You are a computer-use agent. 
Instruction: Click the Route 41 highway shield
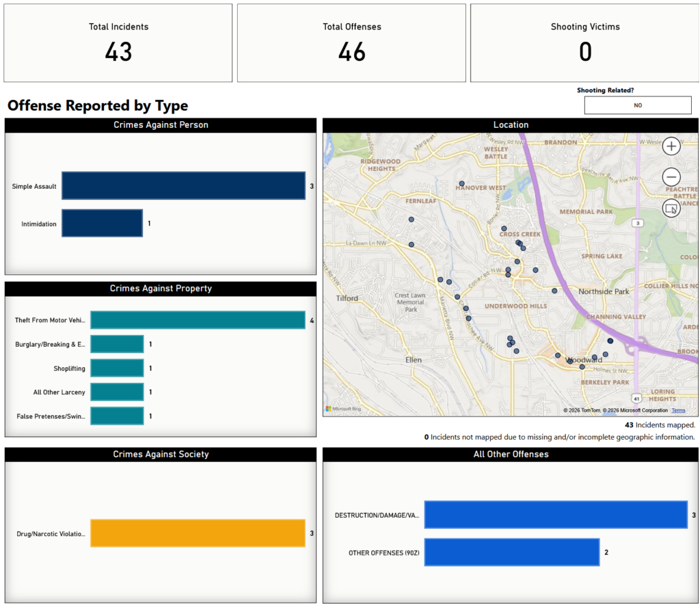click(x=636, y=397)
